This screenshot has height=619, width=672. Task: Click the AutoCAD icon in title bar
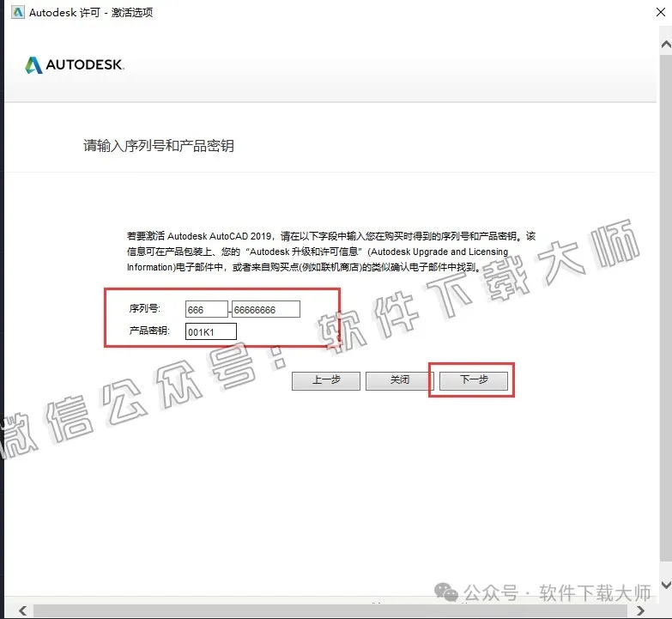[x=17, y=12]
